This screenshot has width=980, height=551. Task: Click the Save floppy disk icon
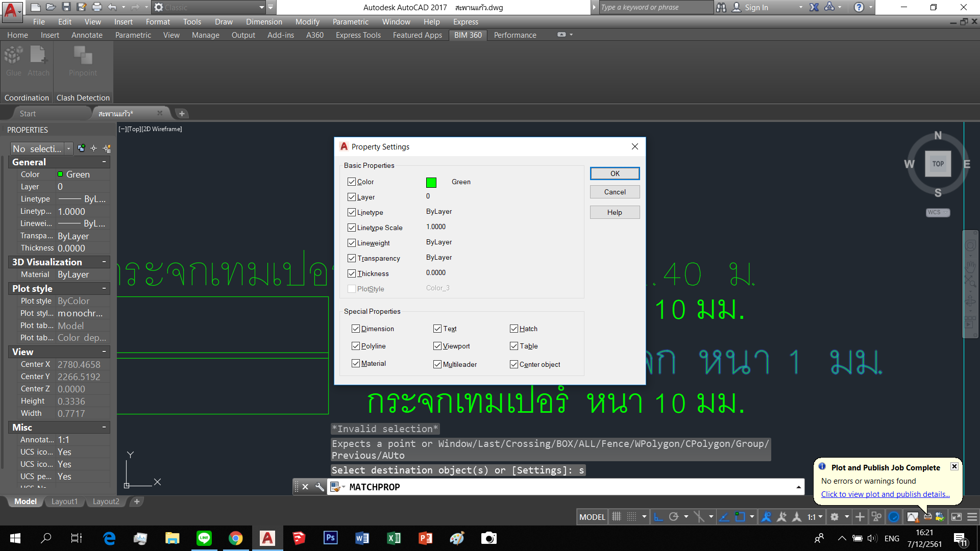pyautogui.click(x=66, y=7)
